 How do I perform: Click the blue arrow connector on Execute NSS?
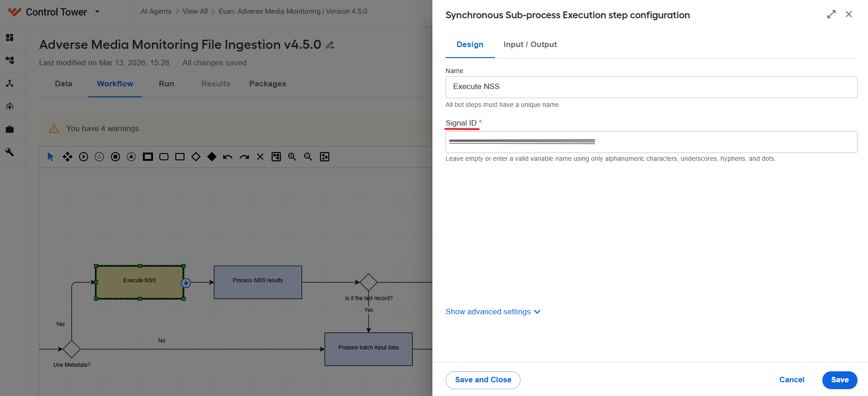pyautogui.click(x=186, y=283)
